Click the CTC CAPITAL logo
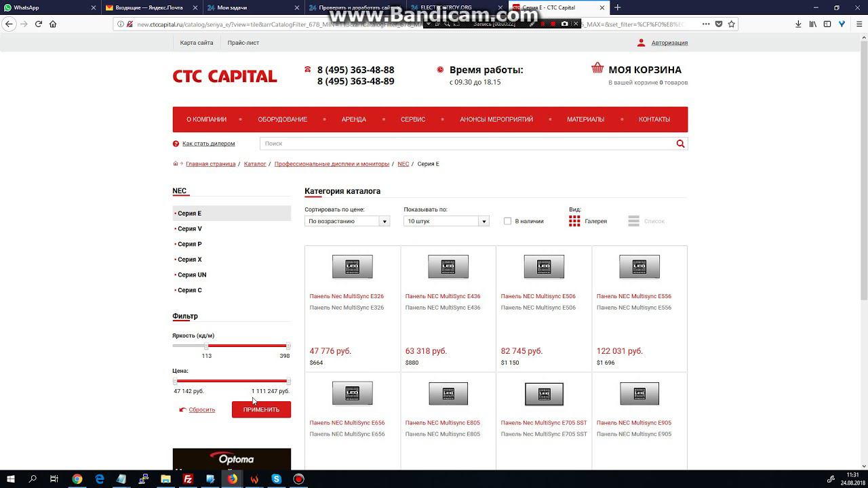868x488 pixels. pyautogui.click(x=224, y=76)
